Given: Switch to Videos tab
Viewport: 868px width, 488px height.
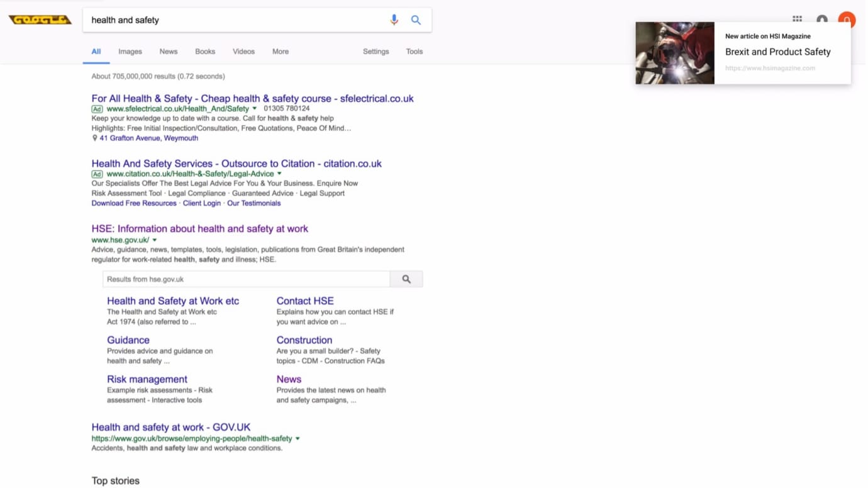Looking at the screenshot, I should coord(244,52).
